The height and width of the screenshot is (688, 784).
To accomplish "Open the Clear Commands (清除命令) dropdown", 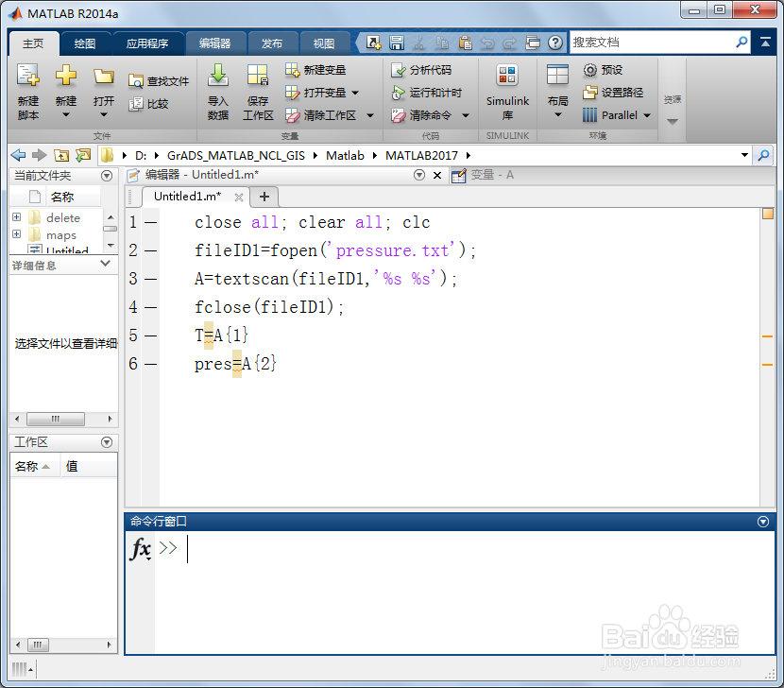I will click(466, 115).
